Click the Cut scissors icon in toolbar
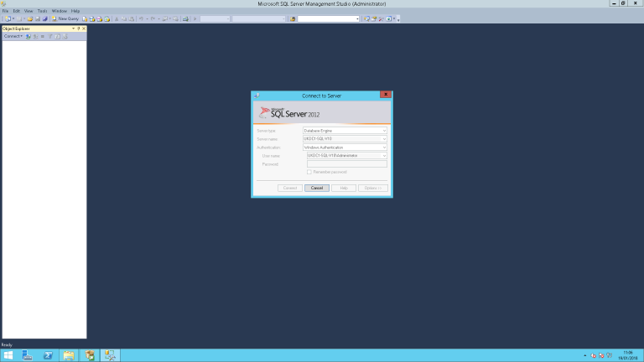 click(117, 19)
